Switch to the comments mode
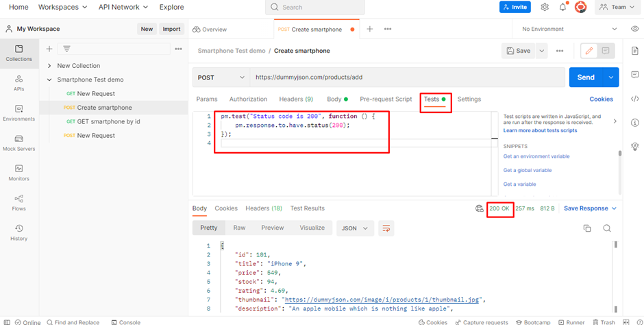 click(606, 51)
